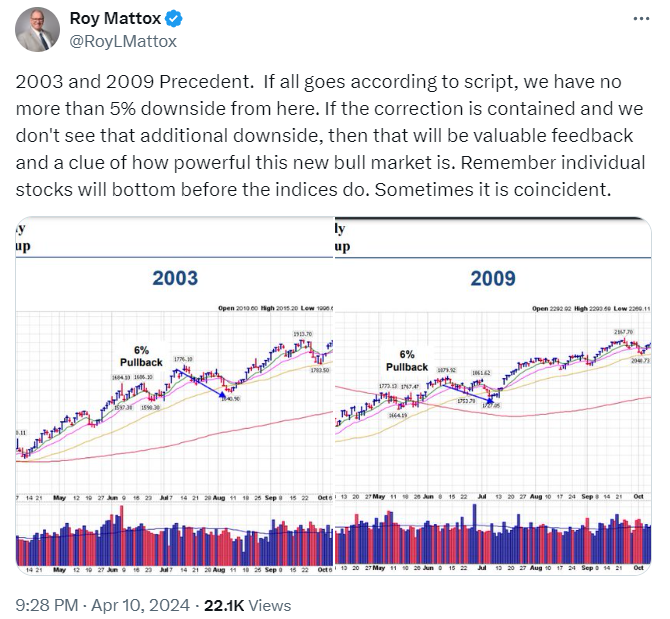Viewport: 670px width, 619px height.
Task: Click the "2003" chart title
Action: tap(175, 279)
